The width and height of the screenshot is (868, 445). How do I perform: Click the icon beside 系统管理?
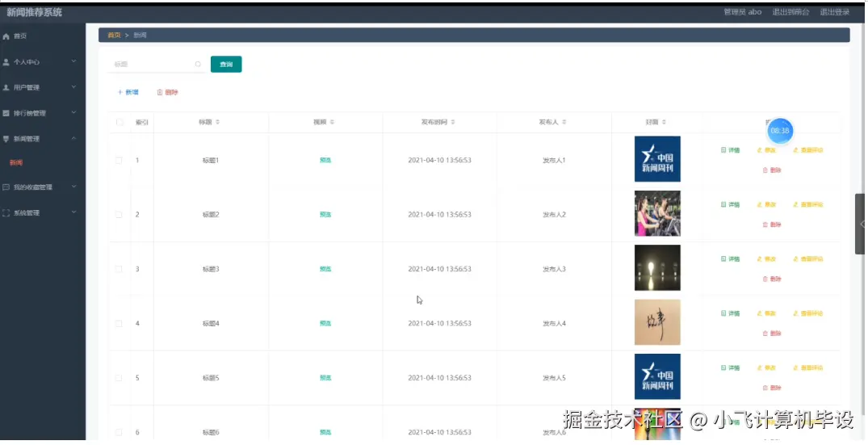(6, 213)
